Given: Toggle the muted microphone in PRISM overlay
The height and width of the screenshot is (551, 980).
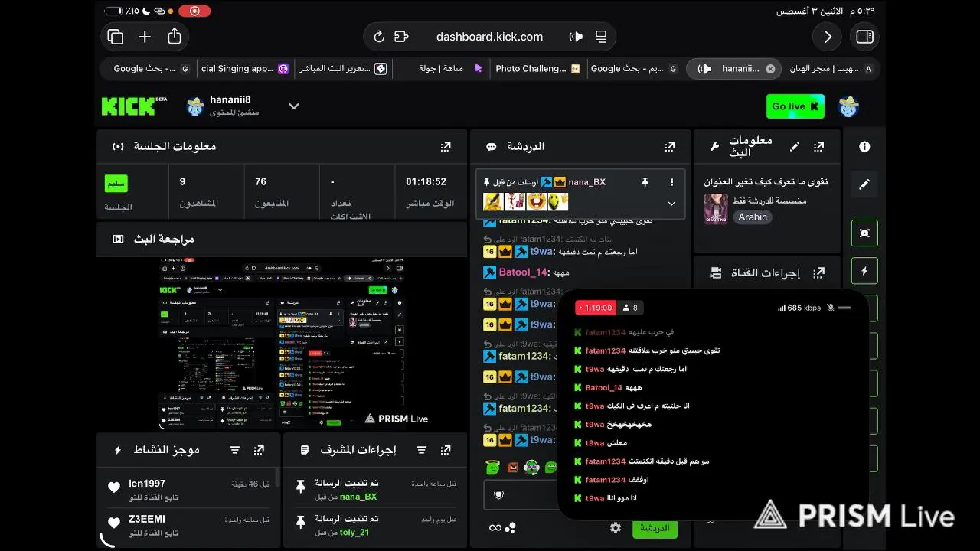Looking at the screenshot, I should pos(831,308).
